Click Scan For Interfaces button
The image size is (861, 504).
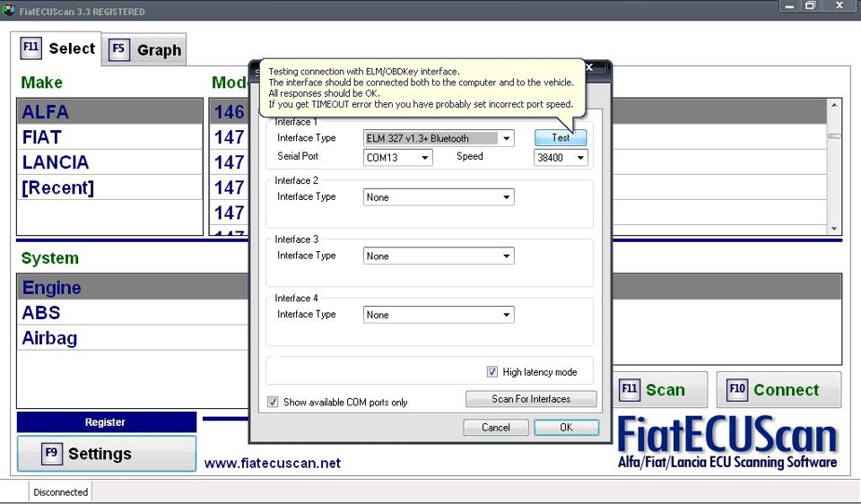tap(531, 399)
